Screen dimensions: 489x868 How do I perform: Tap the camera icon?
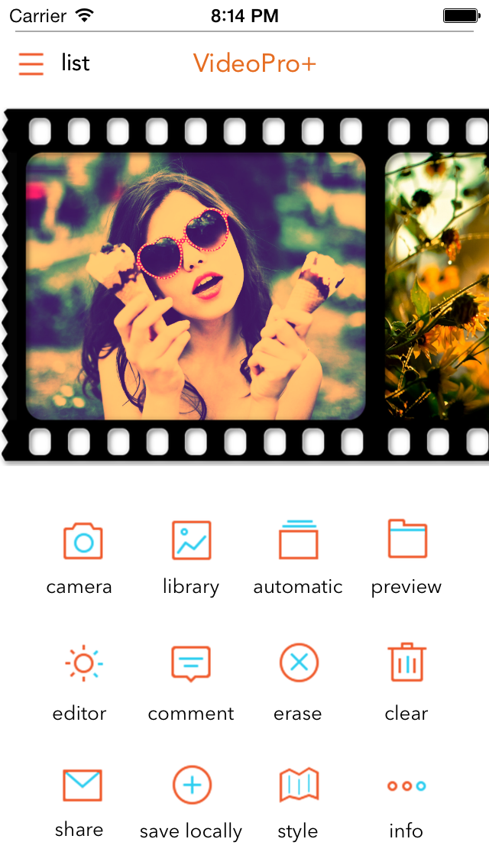(83, 541)
